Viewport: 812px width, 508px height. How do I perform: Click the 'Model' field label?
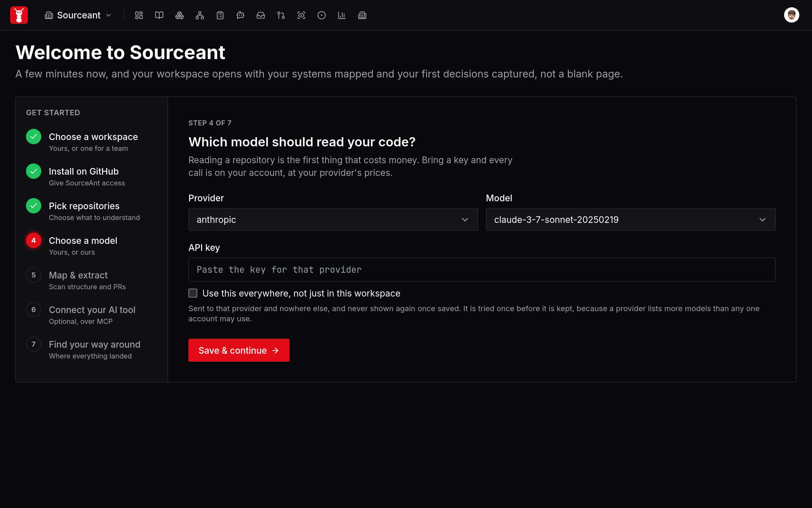click(x=499, y=198)
